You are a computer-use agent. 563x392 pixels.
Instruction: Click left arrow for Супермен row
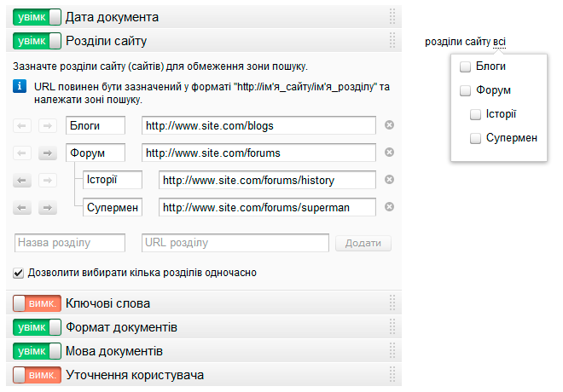(x=25, y=208)
